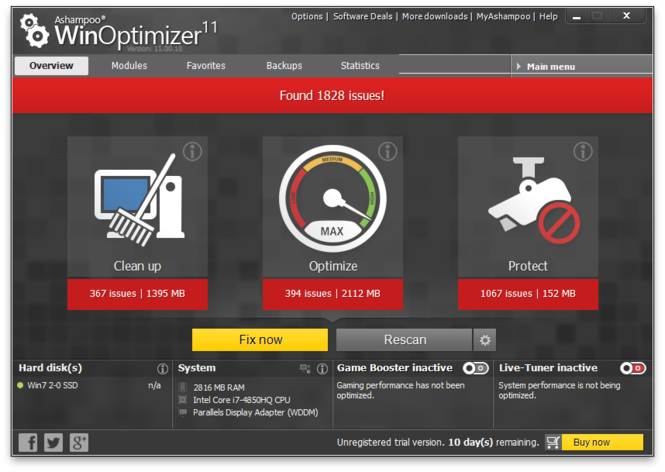Open scan settings gear next to Rescan
The image size is (665, 472).
click(485, 340)
